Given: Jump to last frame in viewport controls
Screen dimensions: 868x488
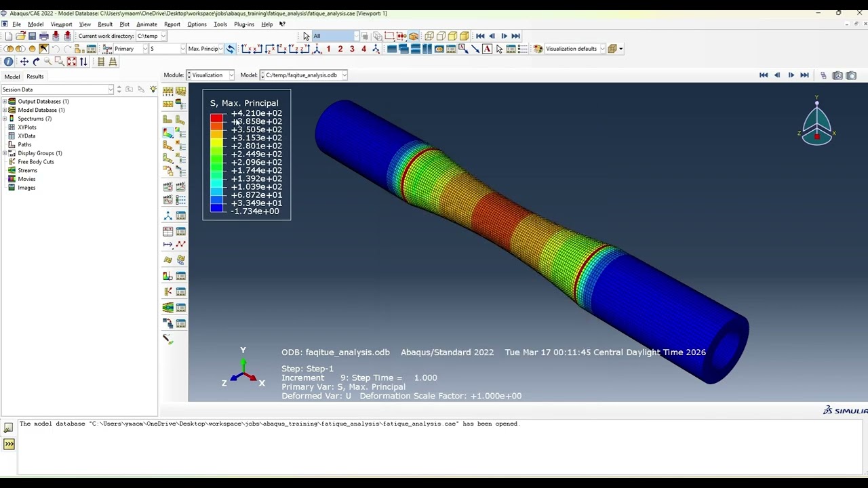Looking at the screenshot, I should (804, 75).
